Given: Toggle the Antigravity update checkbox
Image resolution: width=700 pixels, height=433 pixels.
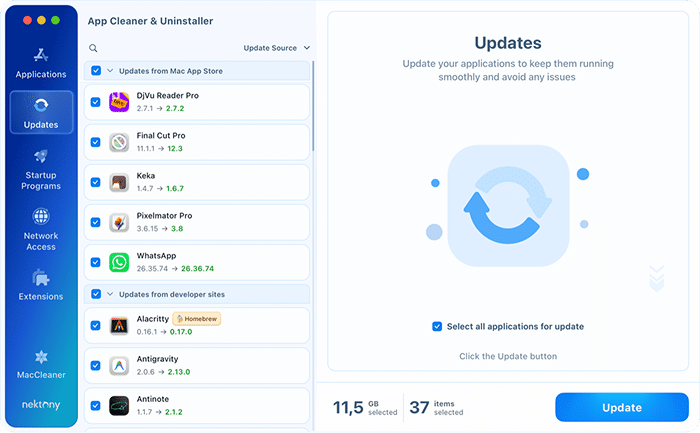Looking at the screenshot, I should pyautogui.click(x=96, y=366).
